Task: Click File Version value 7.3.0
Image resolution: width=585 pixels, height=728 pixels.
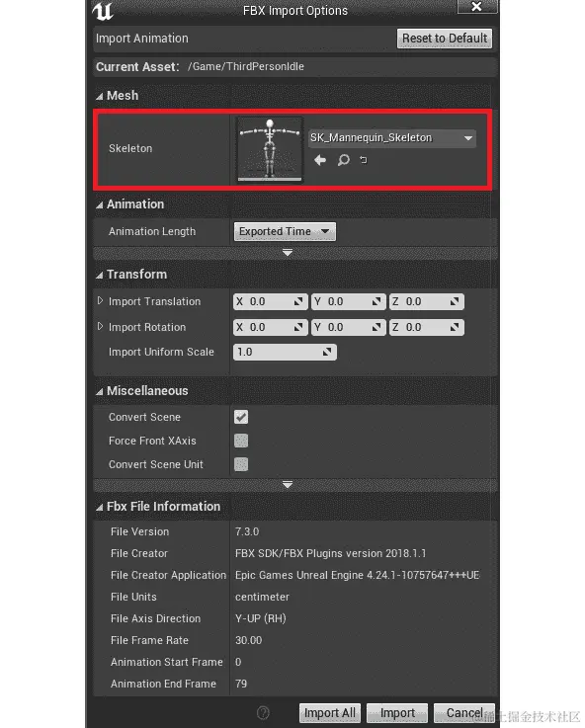Action: point(247,531)
